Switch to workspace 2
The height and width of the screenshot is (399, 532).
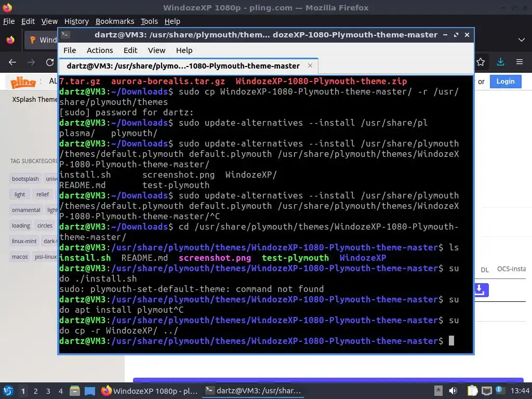pyautogui.click(x=35, y=391)
